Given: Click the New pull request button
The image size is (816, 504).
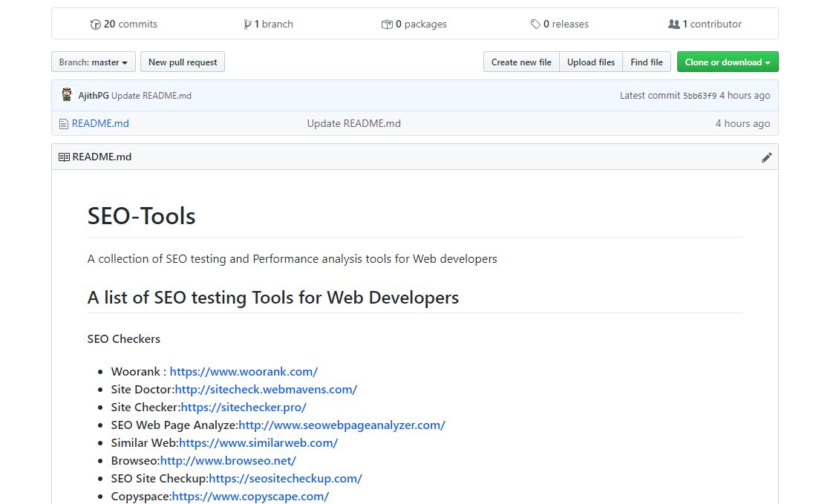Looking at the screenshot, I should point(183,62).
